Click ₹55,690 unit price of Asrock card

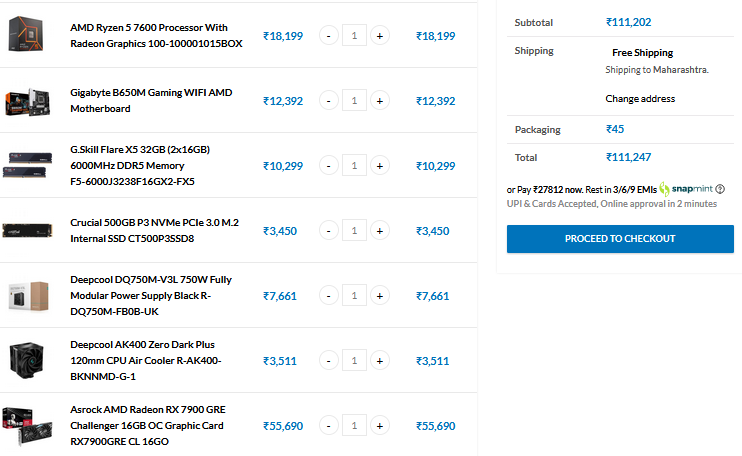click(x=283, y=426)
